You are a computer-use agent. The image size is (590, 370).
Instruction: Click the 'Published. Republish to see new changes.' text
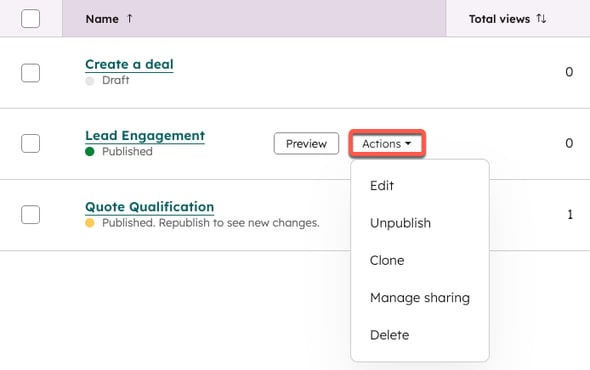[x=211, y=223]
